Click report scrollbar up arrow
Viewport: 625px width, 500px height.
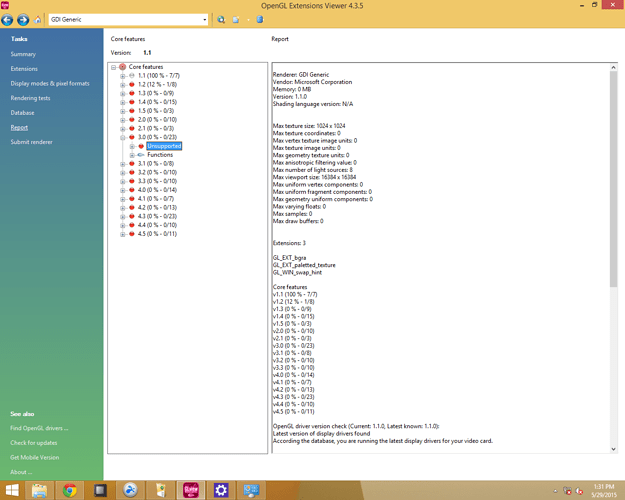pyautogui.click(x=613, y=68)
